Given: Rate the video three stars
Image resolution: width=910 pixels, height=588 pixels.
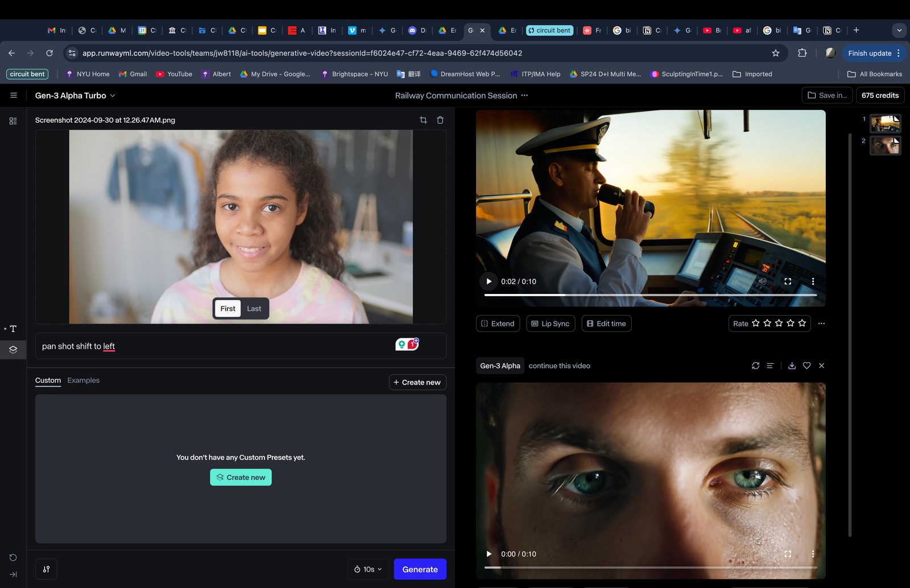Looking at the screenshot, I should tap(779, 324).
